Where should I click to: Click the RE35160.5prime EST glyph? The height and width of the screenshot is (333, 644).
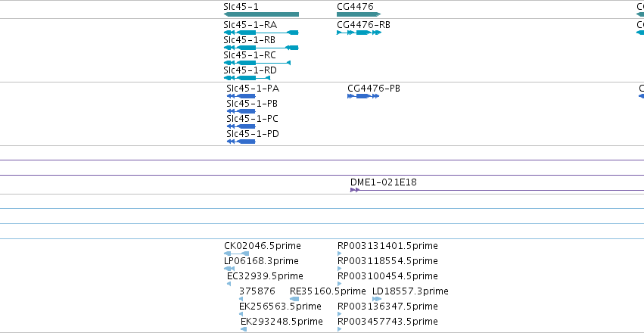(x=294, y=299)
